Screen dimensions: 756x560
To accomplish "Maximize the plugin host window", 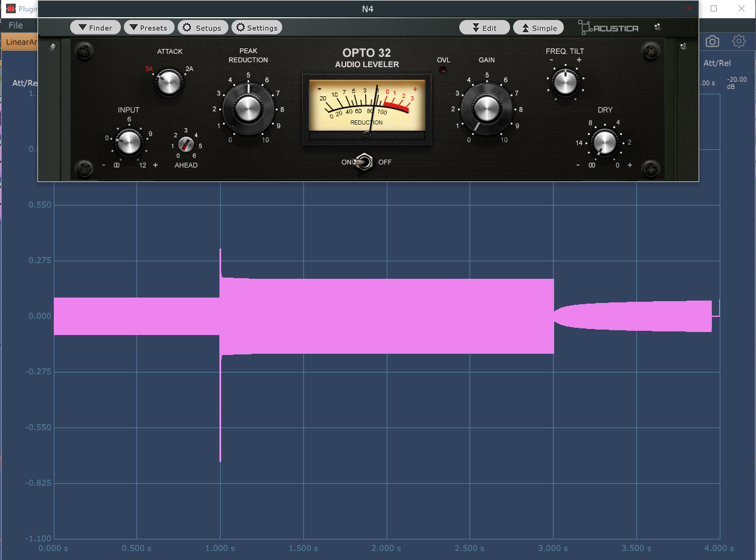I will click(x=714, y=8).
